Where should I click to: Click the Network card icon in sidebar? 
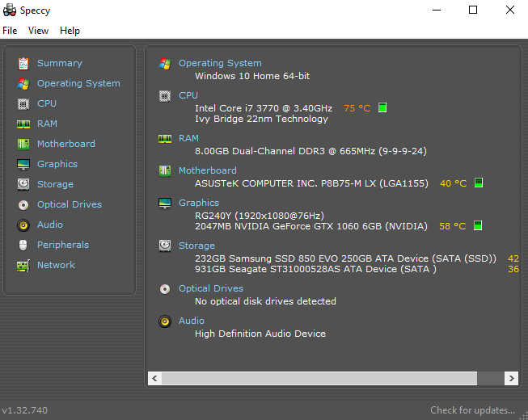pos(23,266)
